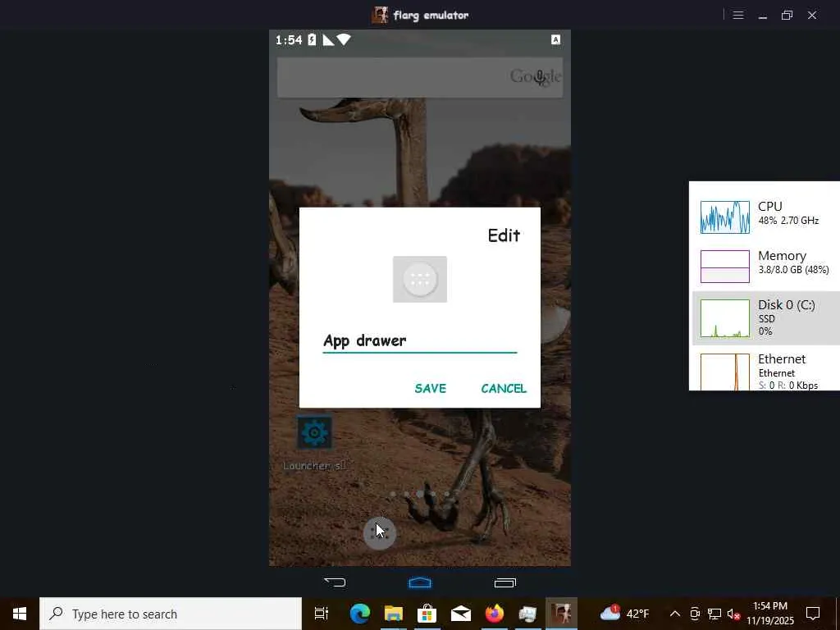
Task: Open the Windows Start menu
Action: [x=20, y=614]
